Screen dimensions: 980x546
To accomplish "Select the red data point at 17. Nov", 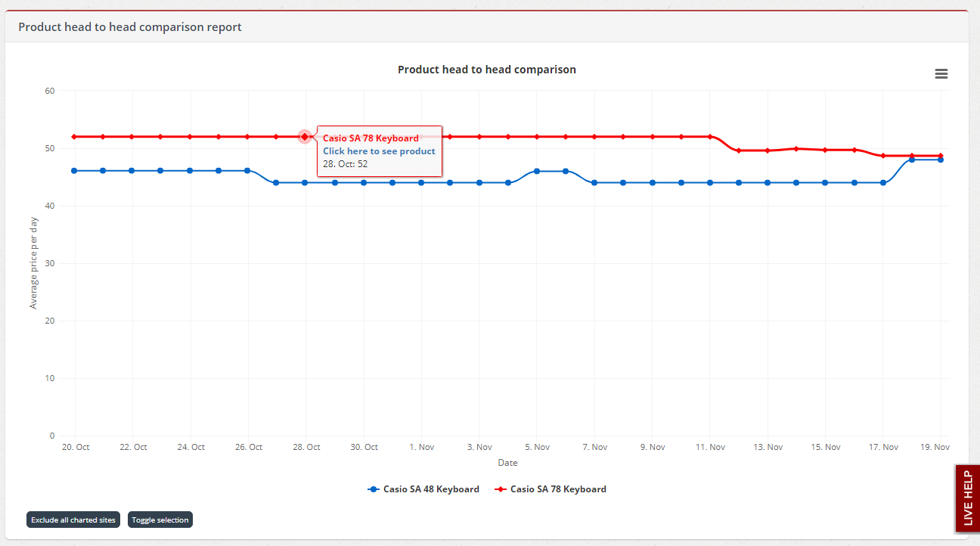I will point(883,156).
